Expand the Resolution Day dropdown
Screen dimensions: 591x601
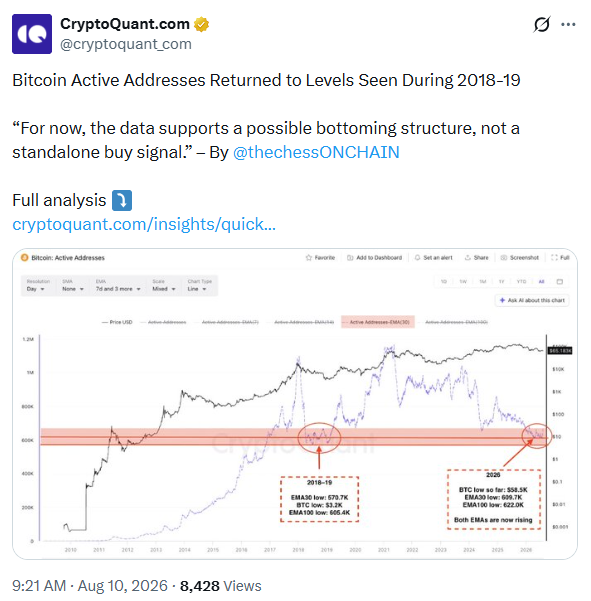click(36, 286)
